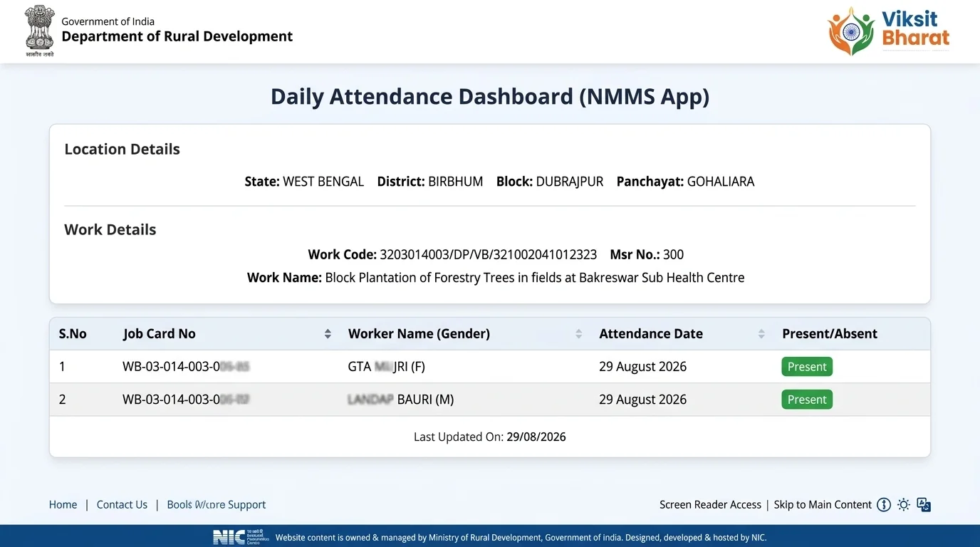980x547 pixels.
Task: Click the Last Updated On date 29/08/2026
Action: click(x=536, y=437)
